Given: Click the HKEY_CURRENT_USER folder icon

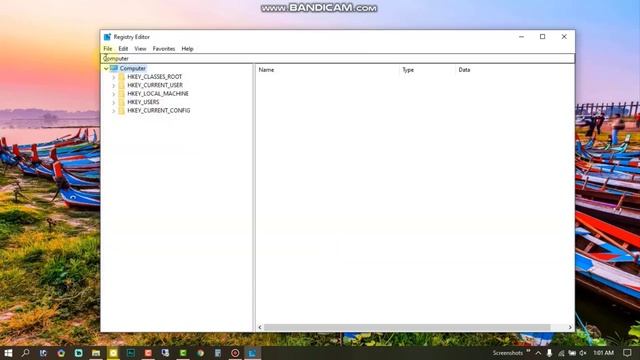Looking at the screenshot, I should pyautogui.click(x=122, y=85).
